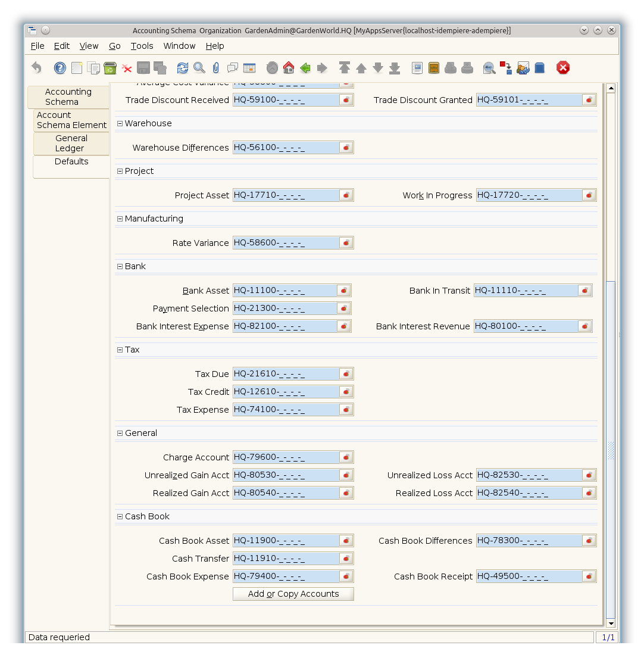The height and width of the screenshot is (670, 644).
Task: Switch to the General Ledger tab
Action: (71, 144)
